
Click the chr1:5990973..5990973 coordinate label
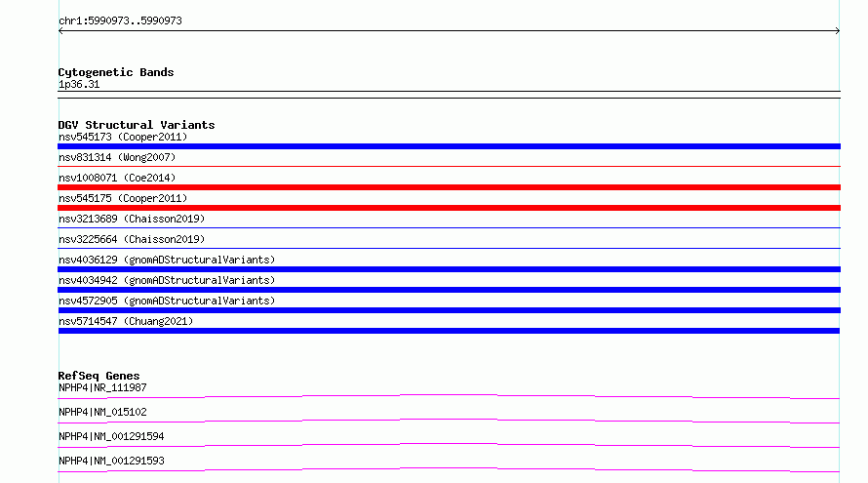click(x=120, y=21)
